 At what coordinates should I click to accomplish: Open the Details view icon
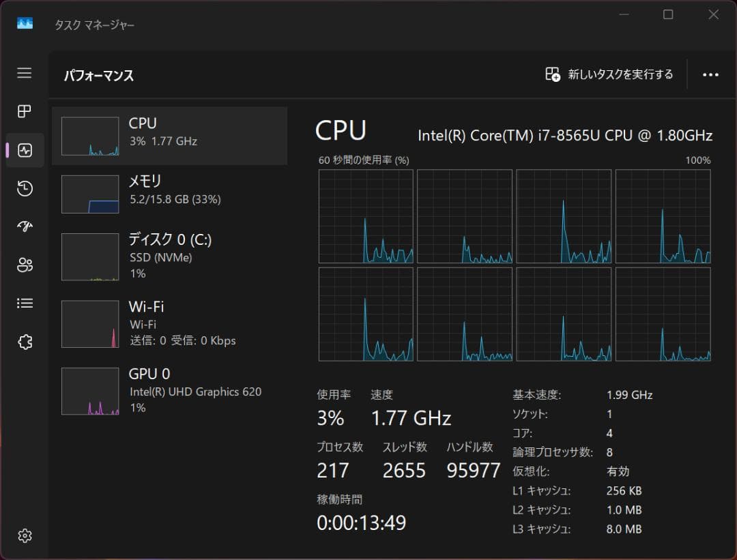25,303
